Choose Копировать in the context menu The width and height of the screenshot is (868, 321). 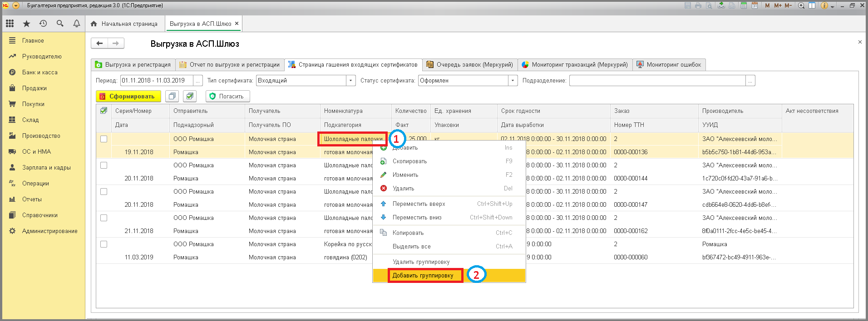(449, 233)
